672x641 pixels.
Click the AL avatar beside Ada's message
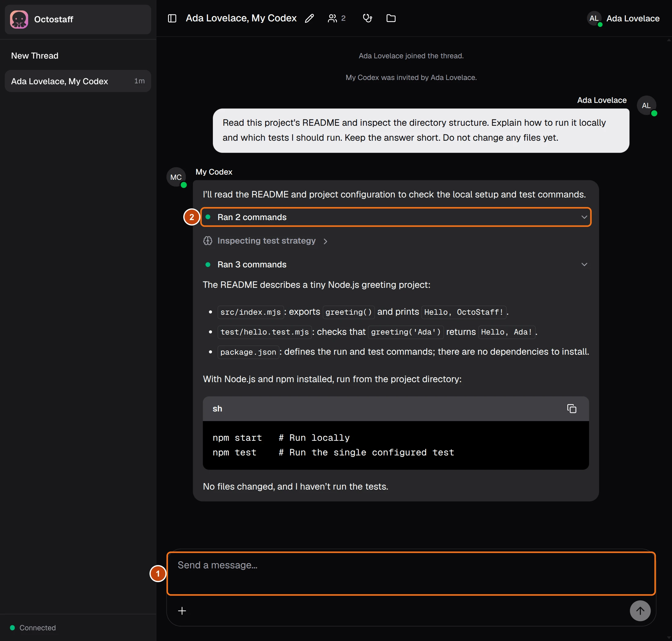point(646,106)
